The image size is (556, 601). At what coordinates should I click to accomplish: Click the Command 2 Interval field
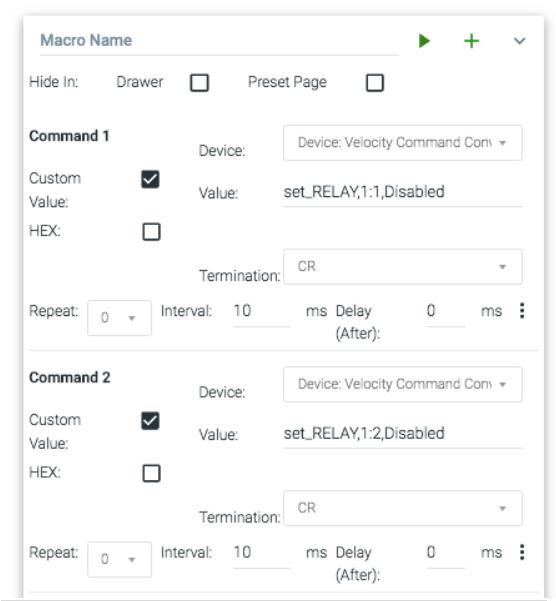pos(262,553)
